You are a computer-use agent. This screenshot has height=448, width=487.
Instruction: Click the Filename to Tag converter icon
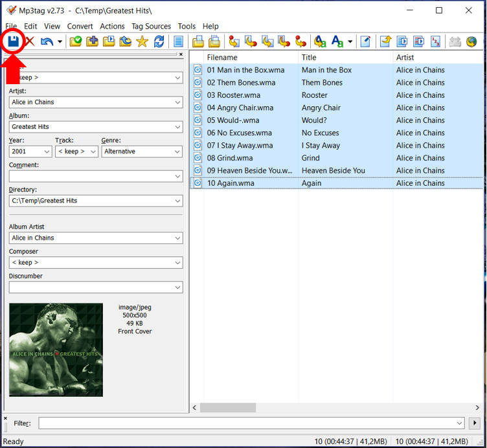(251, 41)
